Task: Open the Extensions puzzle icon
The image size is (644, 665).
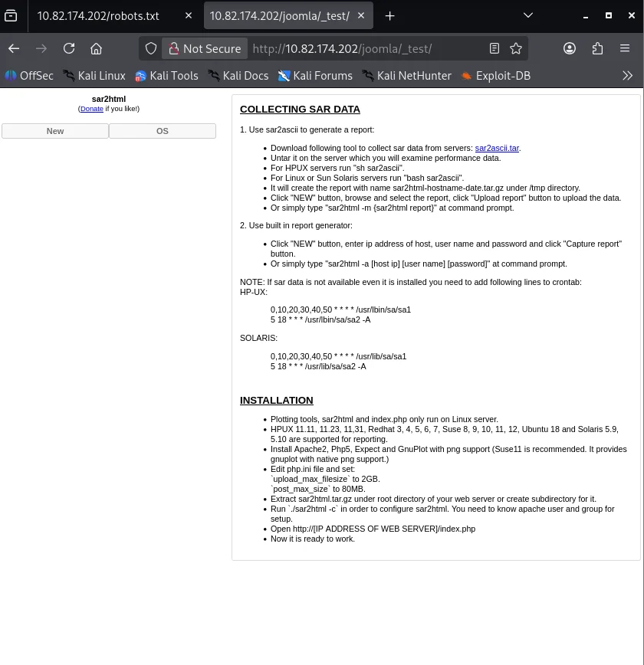Action: click(x=597, y=48)
